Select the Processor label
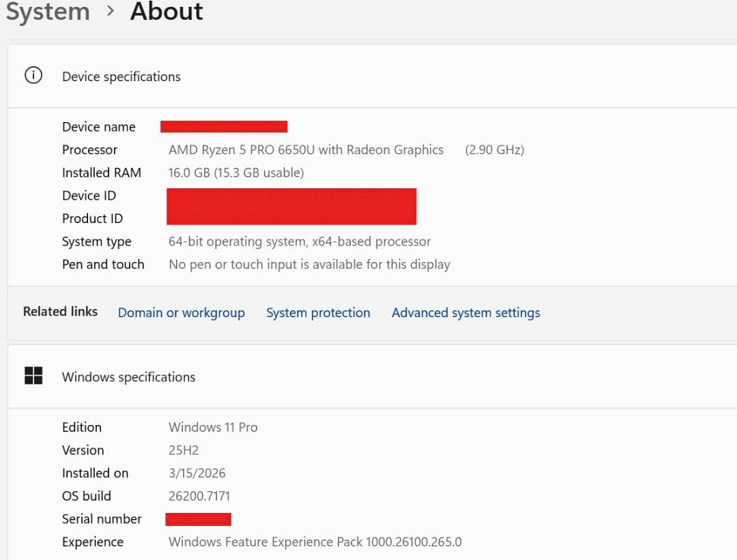 [x=90, y=150]
